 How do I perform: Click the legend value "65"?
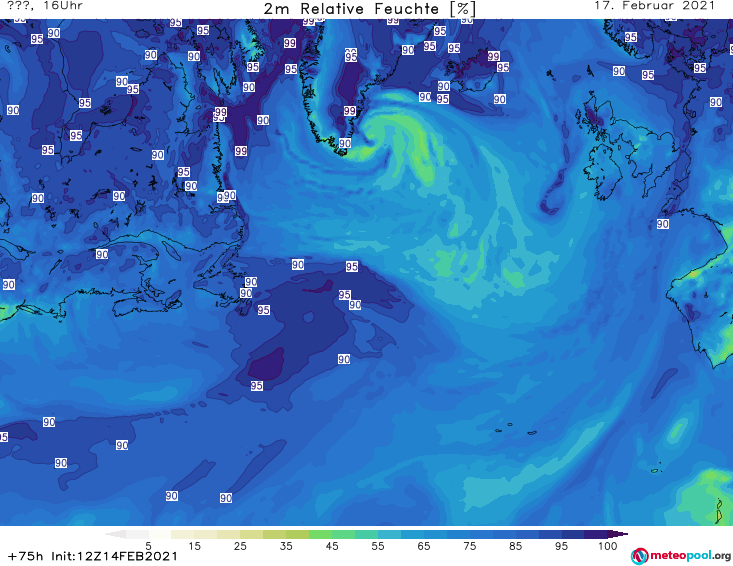pos(424,546)
